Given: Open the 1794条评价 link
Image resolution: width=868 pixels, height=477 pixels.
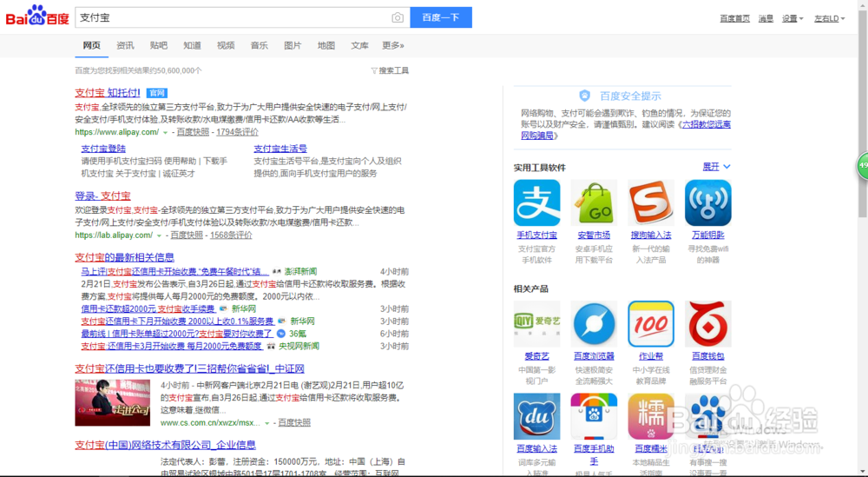Looking at the screenshot, I should pyautogui.click(x=237, y=132).
